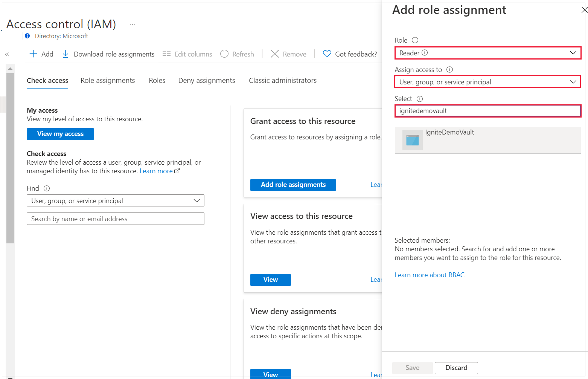Viewport: 588px width, 379px height.
Task: Click the View my access button
Action: tap(60, 134)
